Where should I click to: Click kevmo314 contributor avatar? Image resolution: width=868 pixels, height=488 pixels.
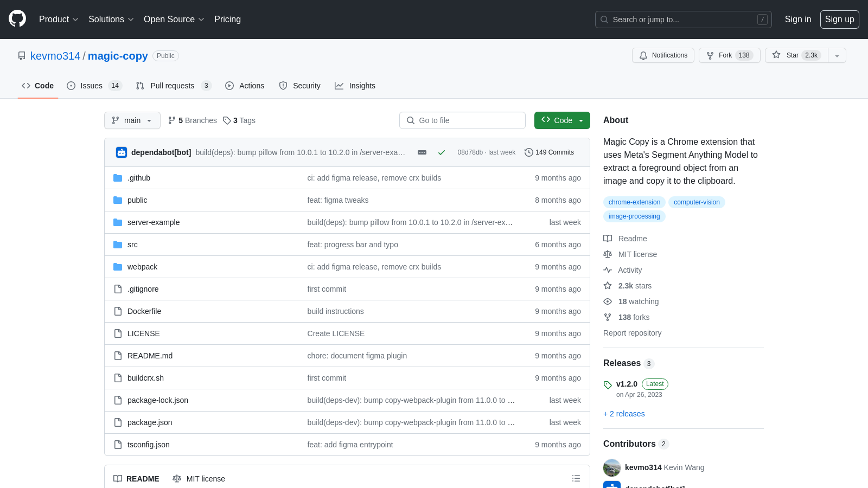coord(612,467)
